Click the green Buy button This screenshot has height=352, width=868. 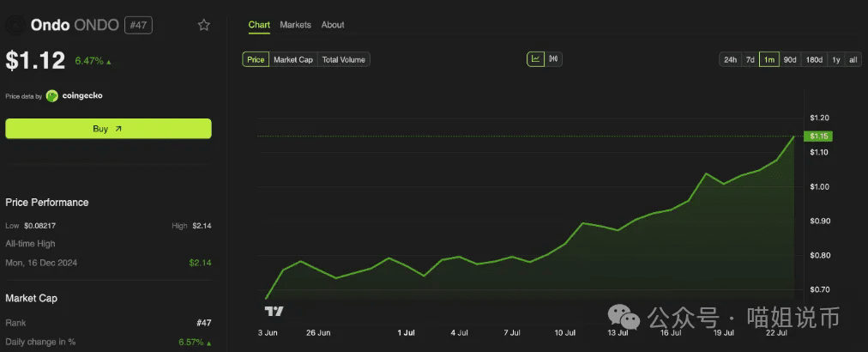(x=108, y=129)
